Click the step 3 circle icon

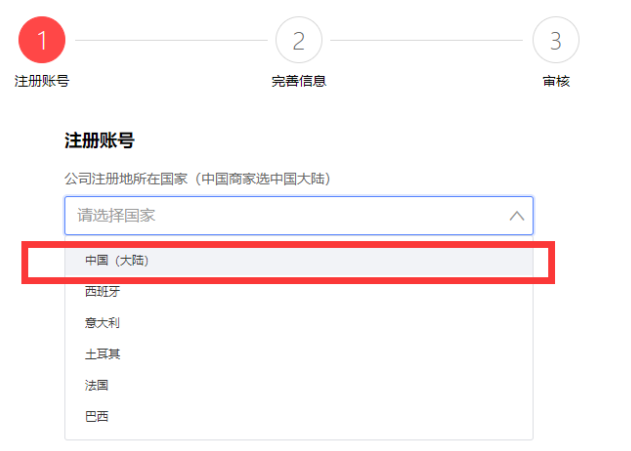[555, 41]
